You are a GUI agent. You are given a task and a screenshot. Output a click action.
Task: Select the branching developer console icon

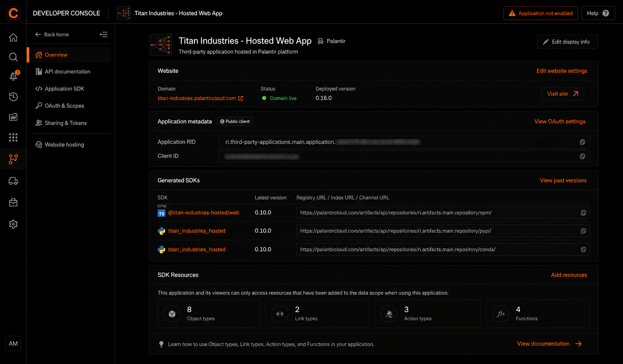[13, 159]
